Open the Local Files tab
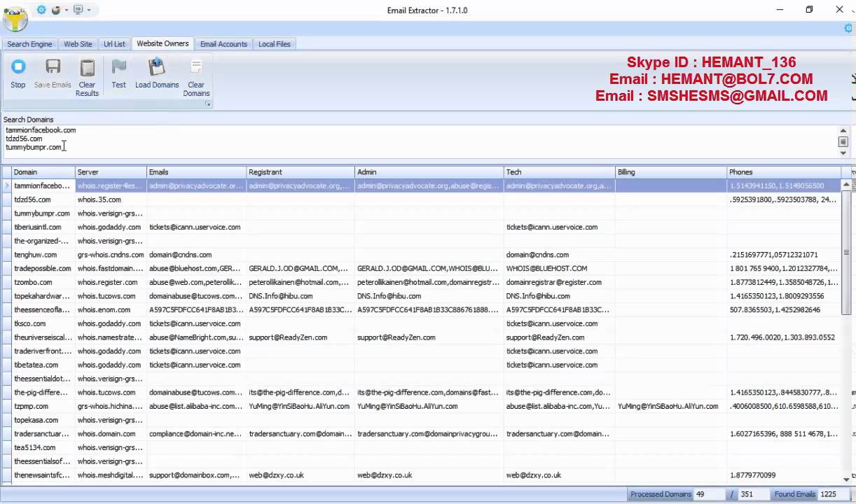The image size is (856, 504). [274, 44]
